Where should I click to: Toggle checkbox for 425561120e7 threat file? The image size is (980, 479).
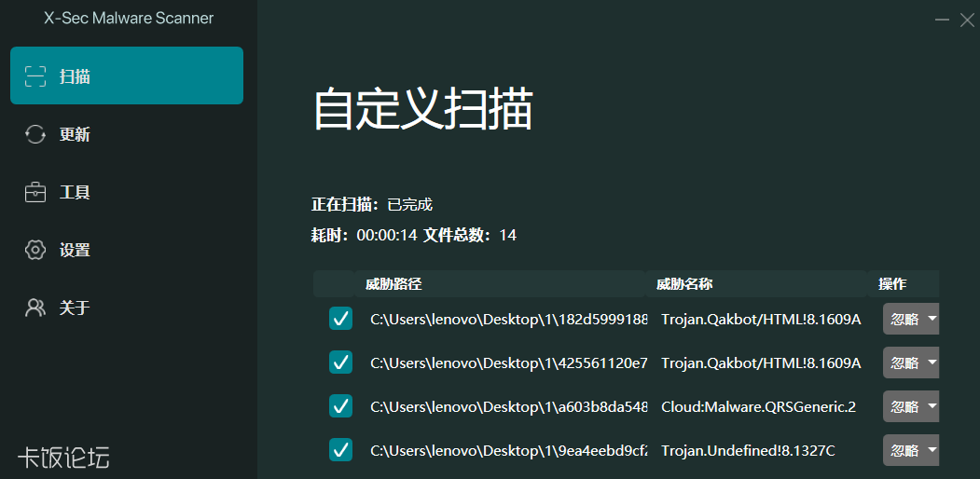coord(340,363)
